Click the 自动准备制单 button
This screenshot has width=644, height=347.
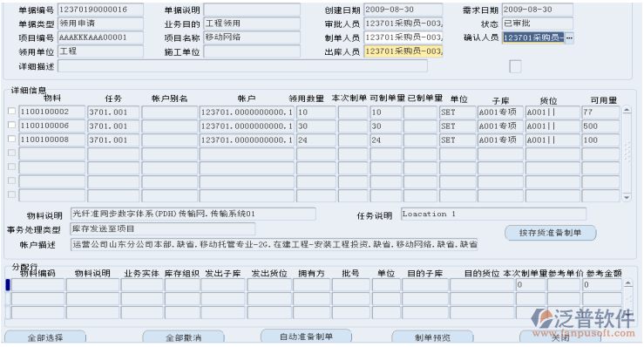[306, 337]
